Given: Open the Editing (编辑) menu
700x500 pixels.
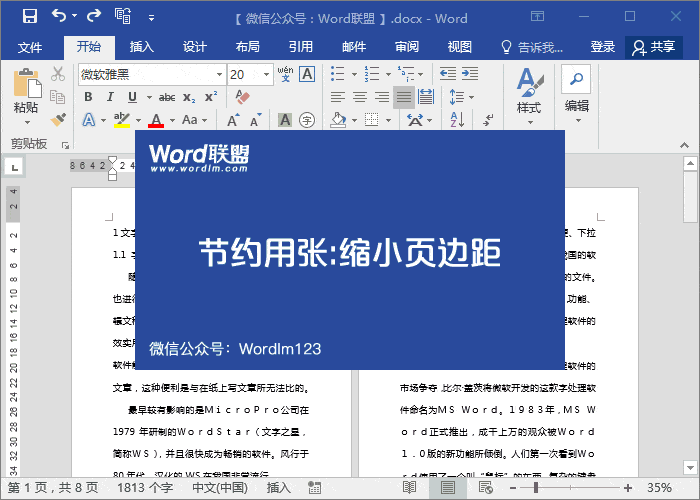Looking at the screenshot, I should [576, 95].
